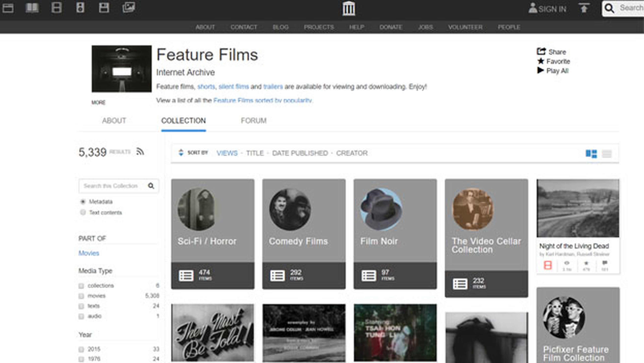Click the magnifier icon in top search box
Screen dimensions: 644x363
[609, 9]
